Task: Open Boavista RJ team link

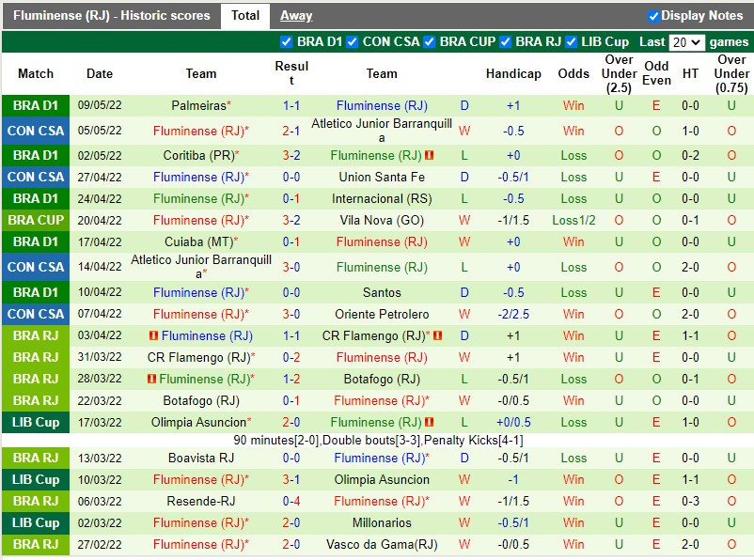Action: click(201, 458)
